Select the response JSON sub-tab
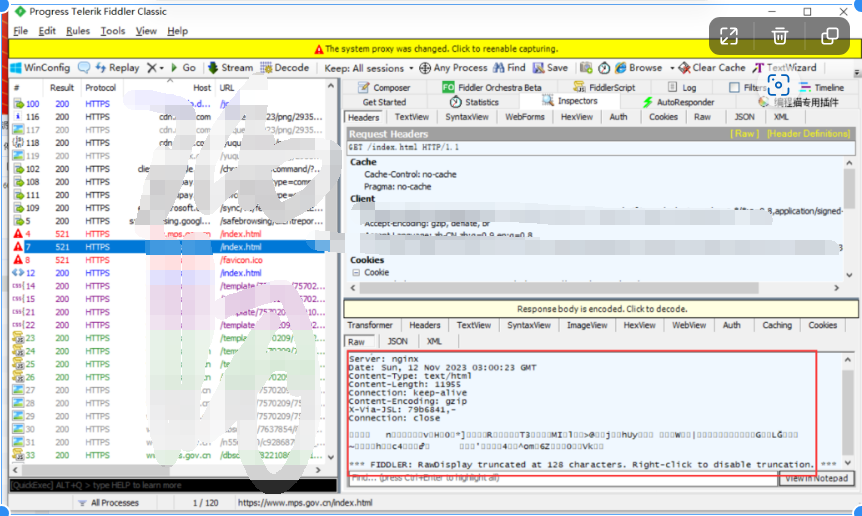The image size is (862, 516). coord(397,341)
